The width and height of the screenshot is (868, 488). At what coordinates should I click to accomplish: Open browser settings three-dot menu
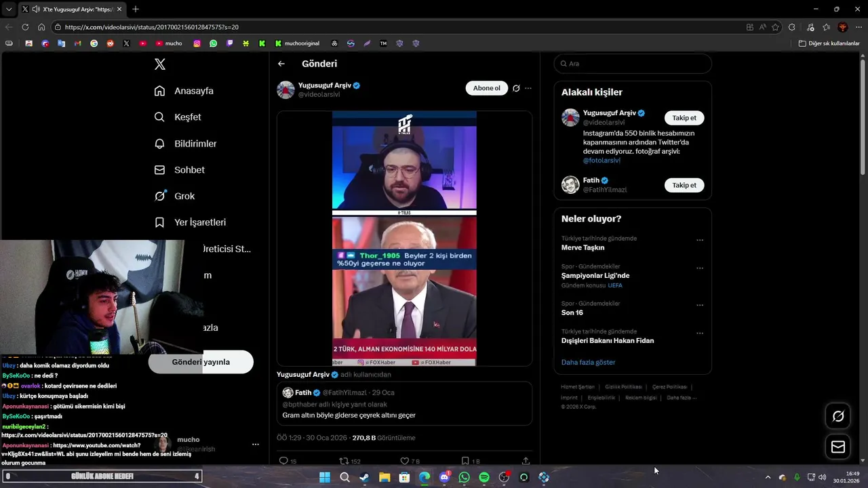click(x=859, y=27)
